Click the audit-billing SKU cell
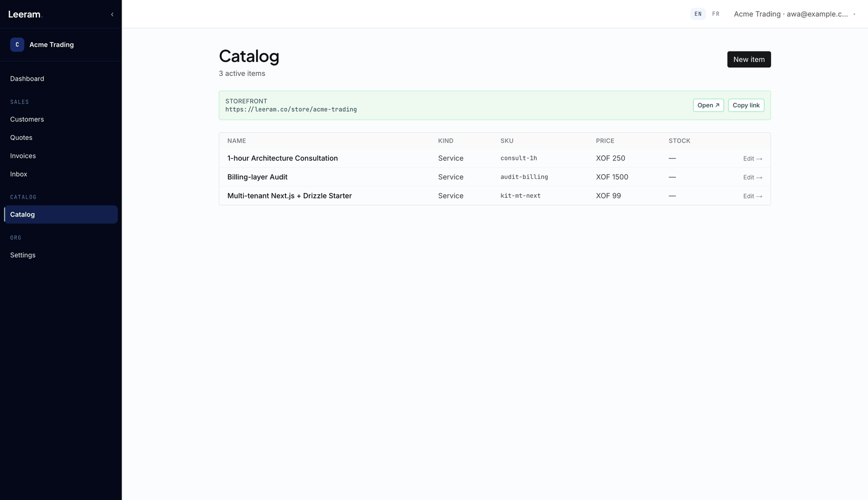The width and height of the screenshot is (868, 500). click(524, 177)
